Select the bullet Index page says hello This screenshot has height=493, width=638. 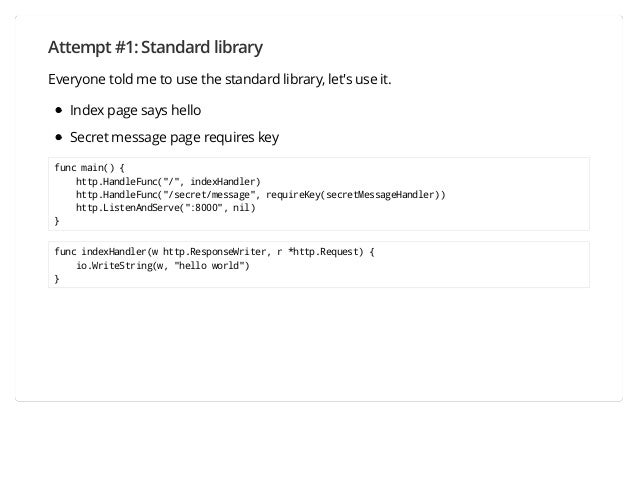135,110
